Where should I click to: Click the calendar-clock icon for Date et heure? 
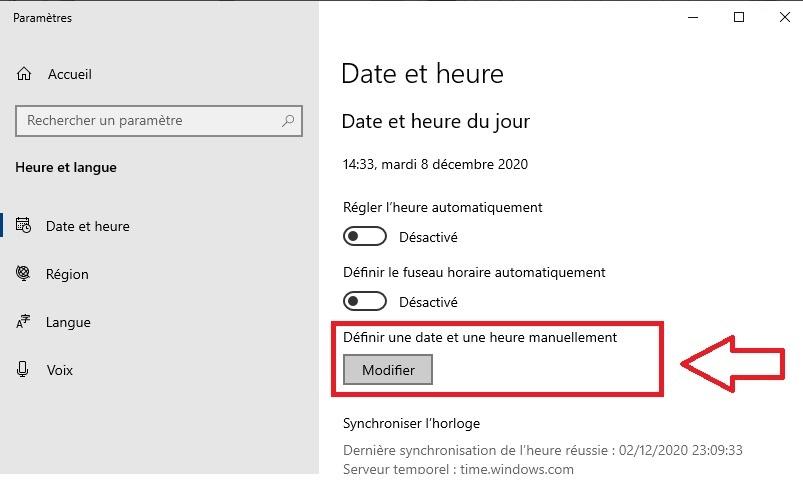23,225
